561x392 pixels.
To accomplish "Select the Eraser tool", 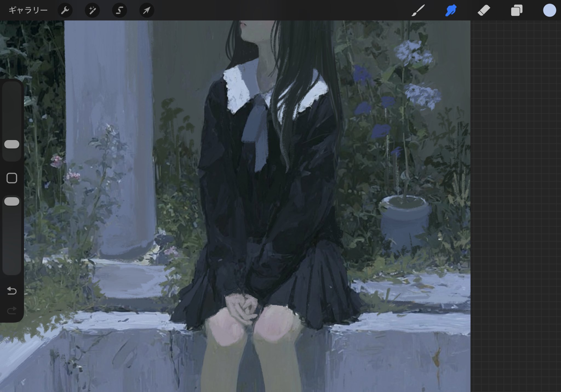I will (484, 10).
